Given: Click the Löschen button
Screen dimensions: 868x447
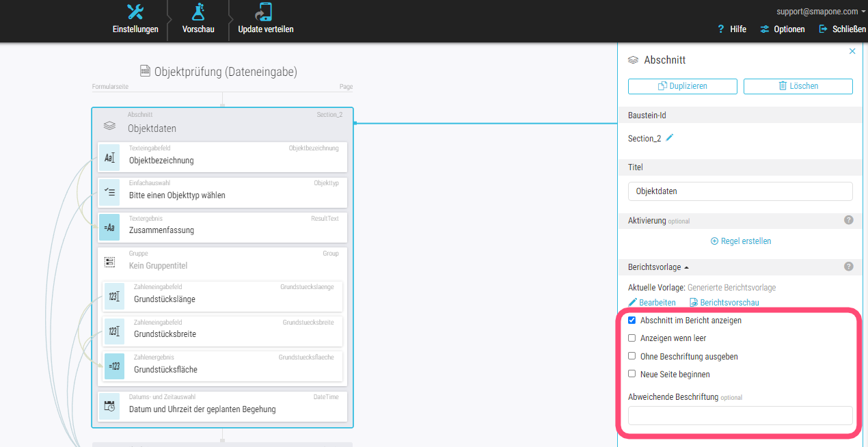Looking at the screenshot, I should tap(798, 86).
